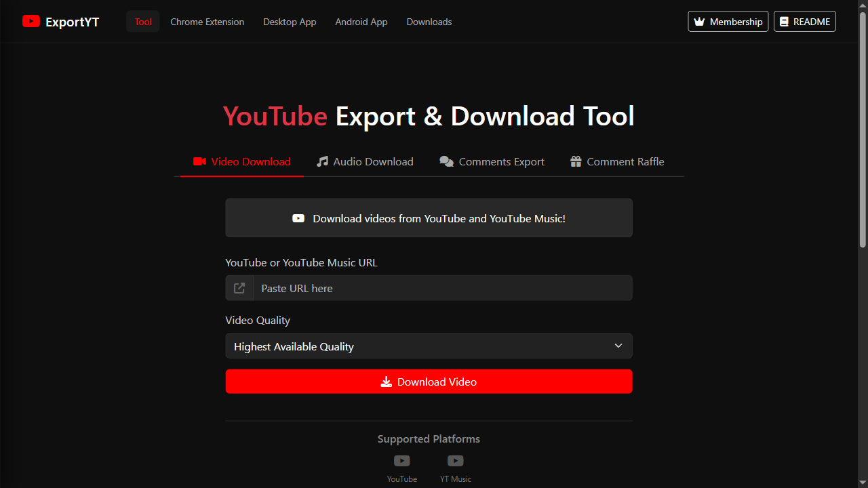Viewport: 868px width, 488px height.
Task: Click the ExportYT brand name link
Action: click(73, 22)
